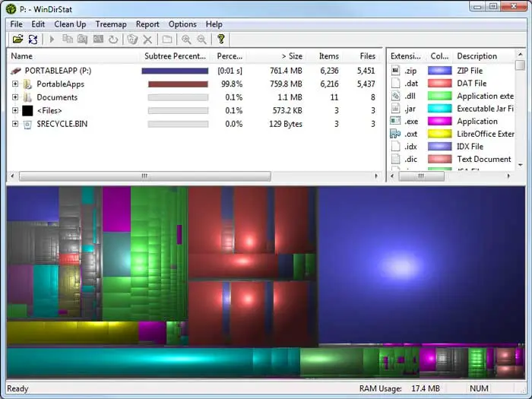
Task: Zoom in on the treemap
Action: click(186, 40)
